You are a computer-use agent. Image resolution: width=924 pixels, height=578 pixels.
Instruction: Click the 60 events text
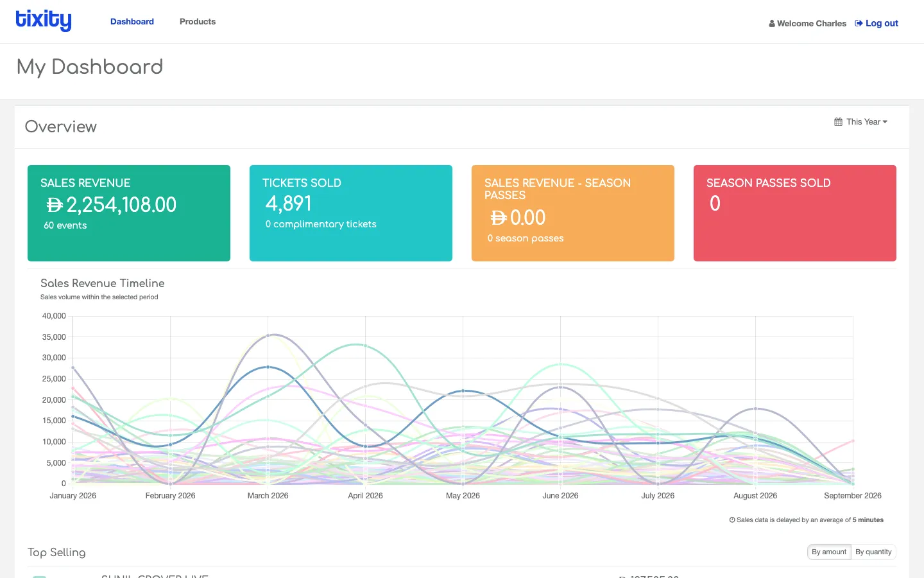pyautogui.click(x=65, y=225)
